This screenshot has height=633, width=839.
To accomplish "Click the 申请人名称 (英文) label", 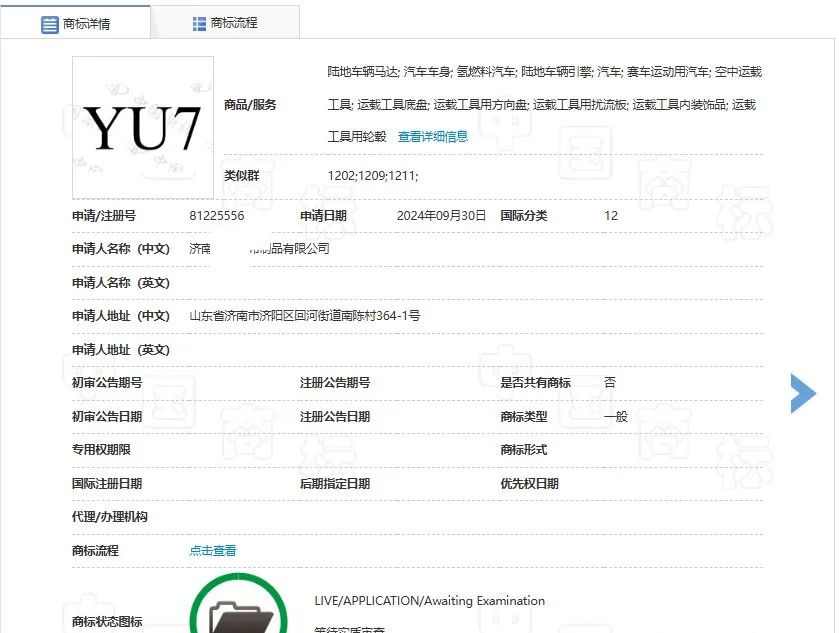I will pos(121,283).
